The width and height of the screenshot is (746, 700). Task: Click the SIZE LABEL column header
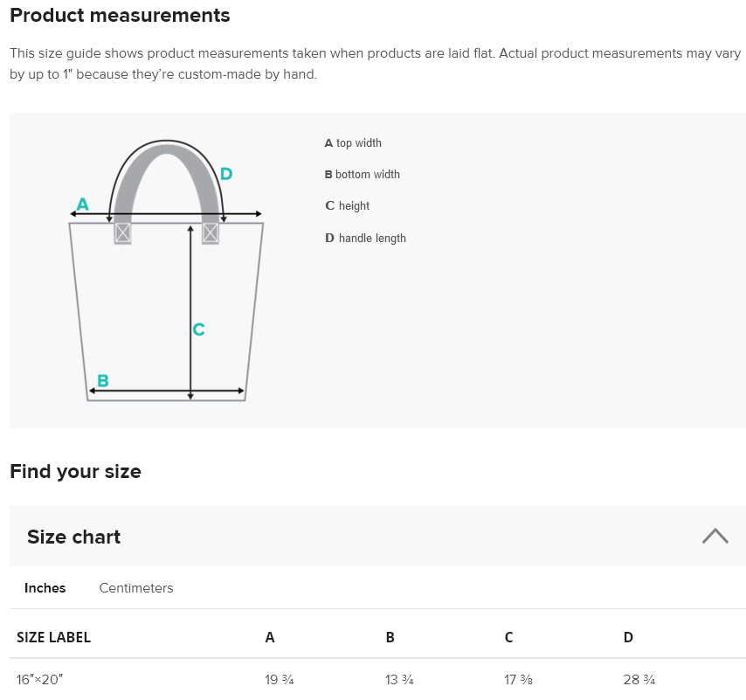point(53,637)
